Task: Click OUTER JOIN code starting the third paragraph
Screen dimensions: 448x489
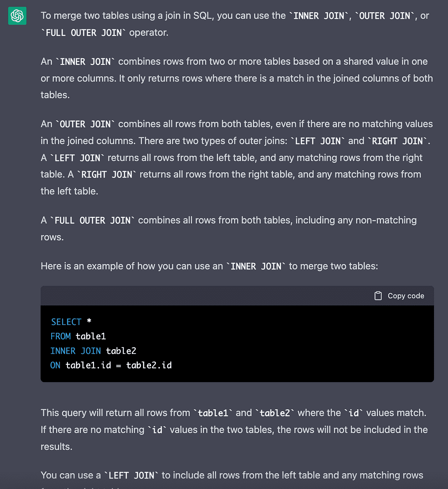Action: point(85,124)
